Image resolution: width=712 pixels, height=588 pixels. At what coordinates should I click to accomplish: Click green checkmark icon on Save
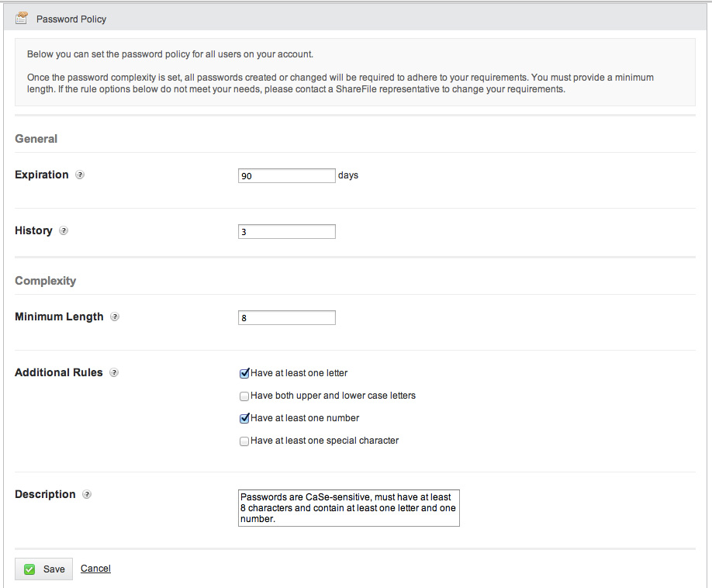pos(29,569)
